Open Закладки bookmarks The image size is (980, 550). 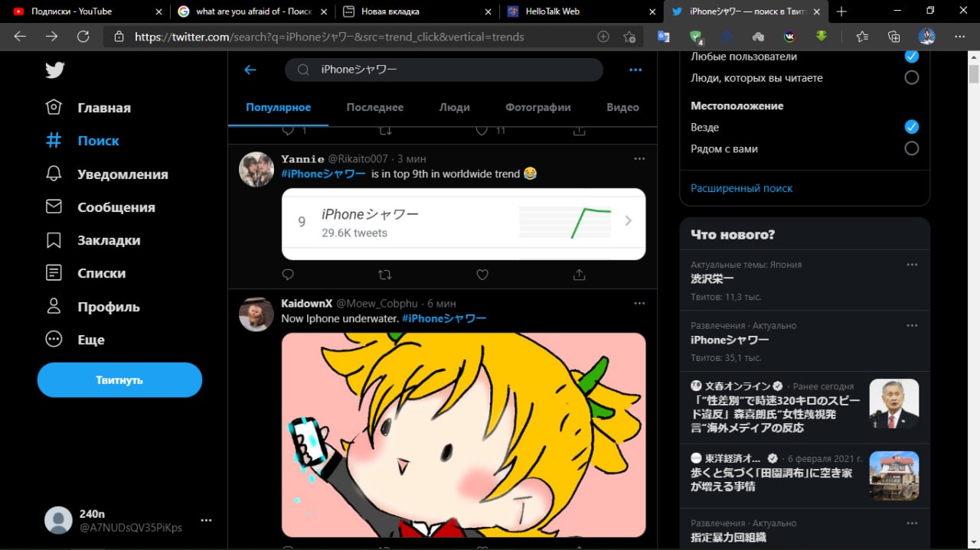coord(93,240)
